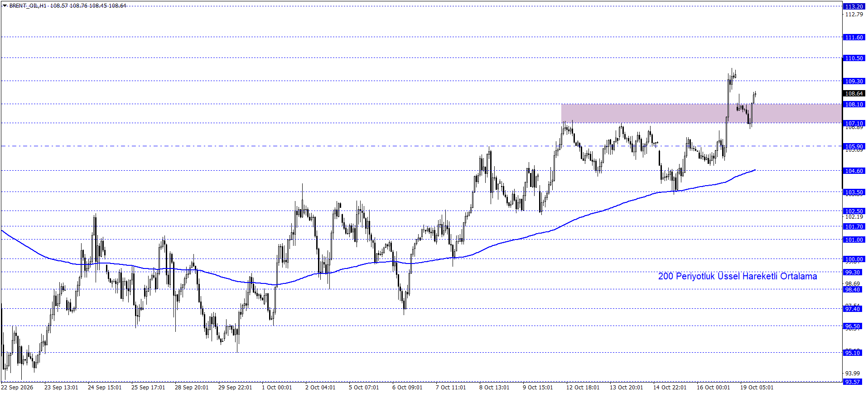The height and width of the screenshot is (393, 868).
Task: Click the 111.60 price level label
Action: (854, 37)
